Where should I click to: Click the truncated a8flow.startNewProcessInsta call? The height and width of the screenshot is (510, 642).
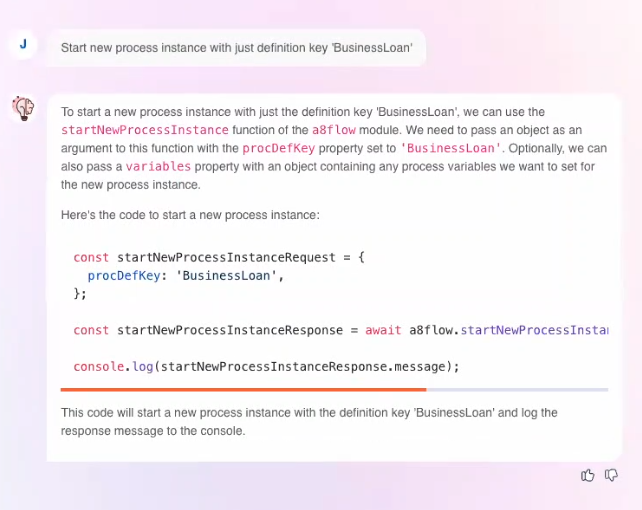[x=509, y=330]
